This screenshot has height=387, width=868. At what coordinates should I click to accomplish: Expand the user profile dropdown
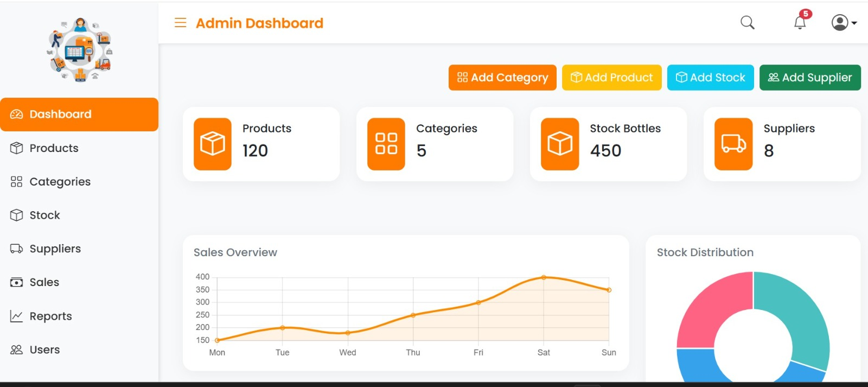point(844,23)
